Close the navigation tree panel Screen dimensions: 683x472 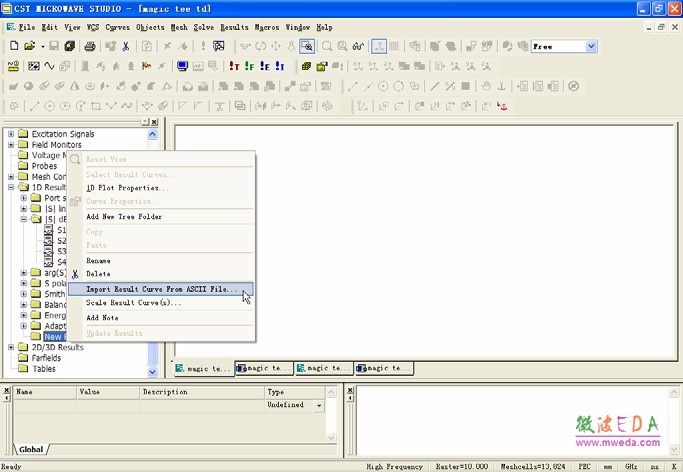coord(154,122)
